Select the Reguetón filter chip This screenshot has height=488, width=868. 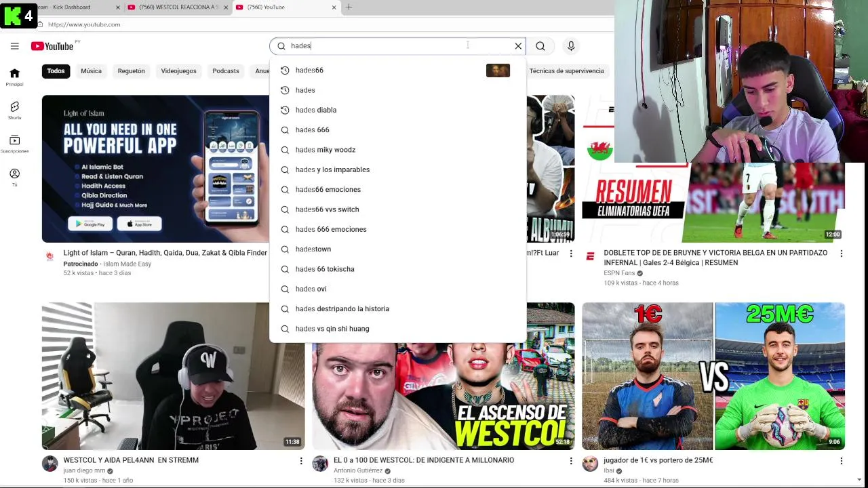click(x=131, y=71)
